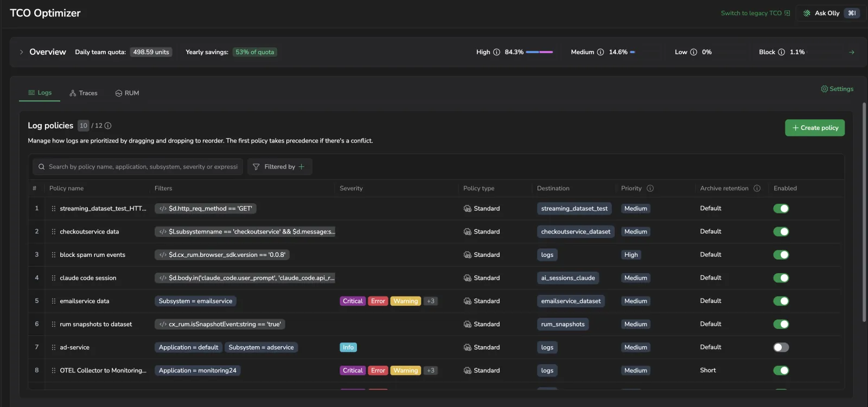Expand the Overview section chevron
Image resolution: width=868 pixels, height=407 pixels.
tap(21, 52)
